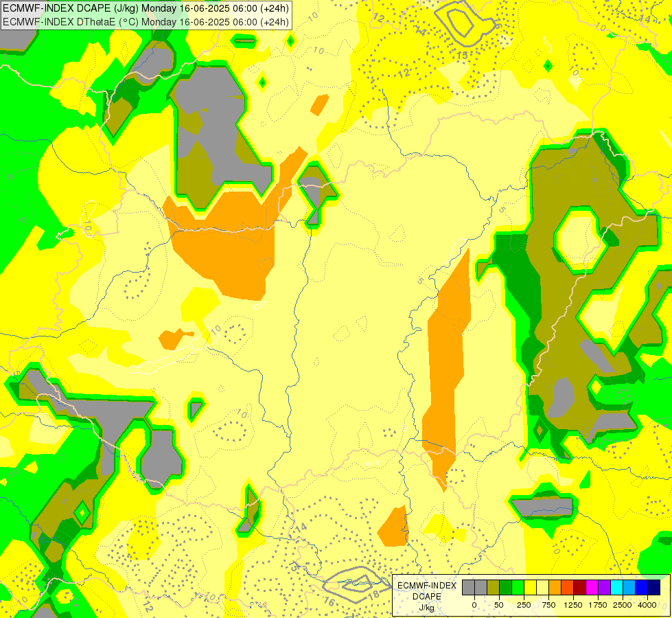Click the pure blue legend swatch
The height and width of the screenshot is (618, 672).
pyautogui.click(x=641, y=587)
